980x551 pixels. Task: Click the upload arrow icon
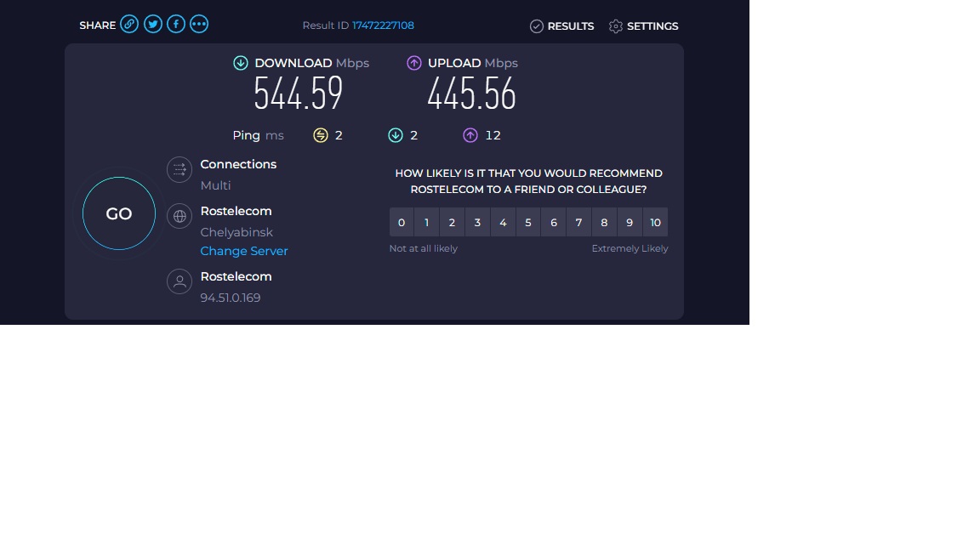(x=414, y=63)
